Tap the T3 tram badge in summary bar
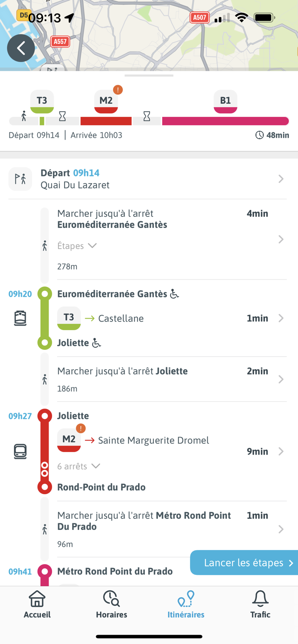 coord(42,101)
